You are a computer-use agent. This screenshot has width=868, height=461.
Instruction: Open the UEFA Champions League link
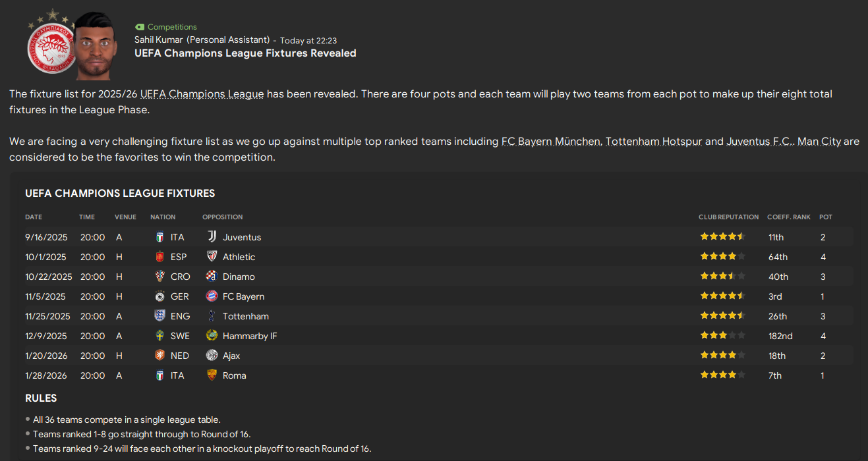[x=202, y=94]
